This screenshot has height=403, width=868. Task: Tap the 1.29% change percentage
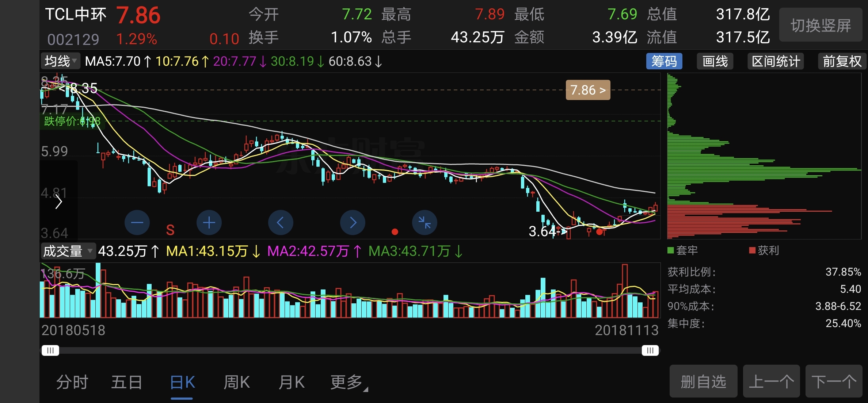pos(137,39)
